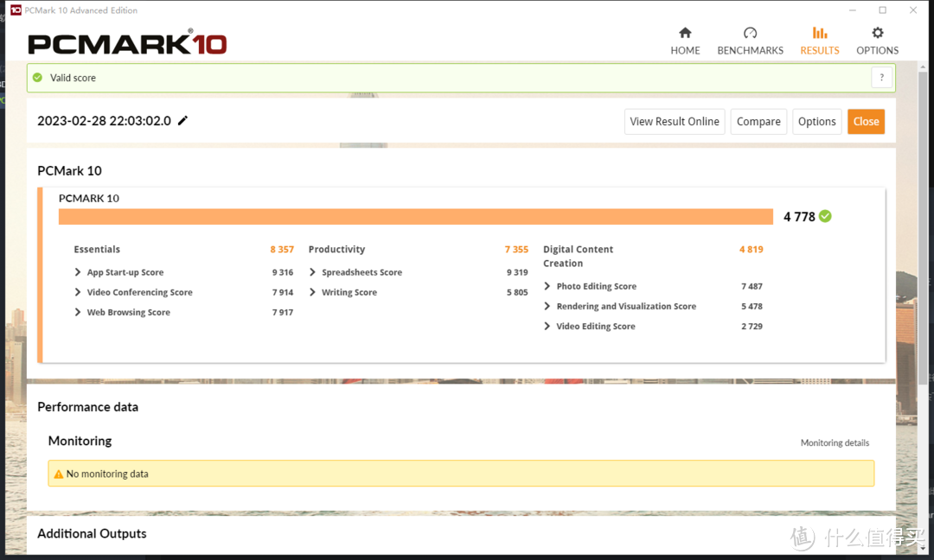The width and height of the screenshot is (934, 560).
Task: Click the Results bar chart icon
Action: click(820, 33)
